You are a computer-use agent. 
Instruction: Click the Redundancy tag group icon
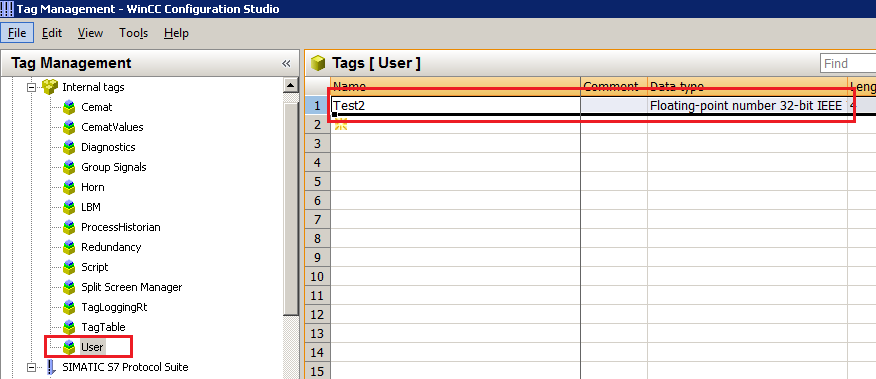click(69, 247)
